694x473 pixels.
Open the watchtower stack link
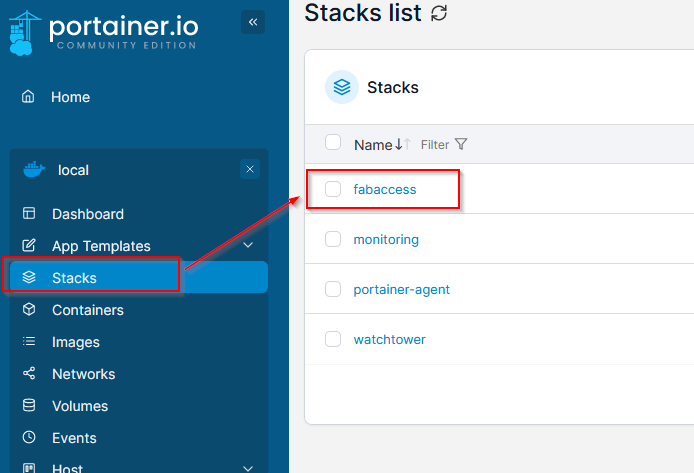[x=389, y=339]
